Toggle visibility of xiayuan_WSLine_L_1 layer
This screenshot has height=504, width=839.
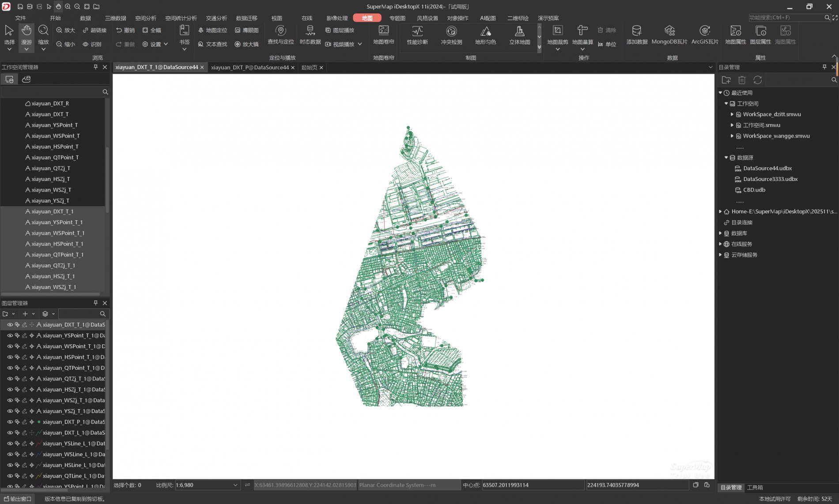(10, 455)
